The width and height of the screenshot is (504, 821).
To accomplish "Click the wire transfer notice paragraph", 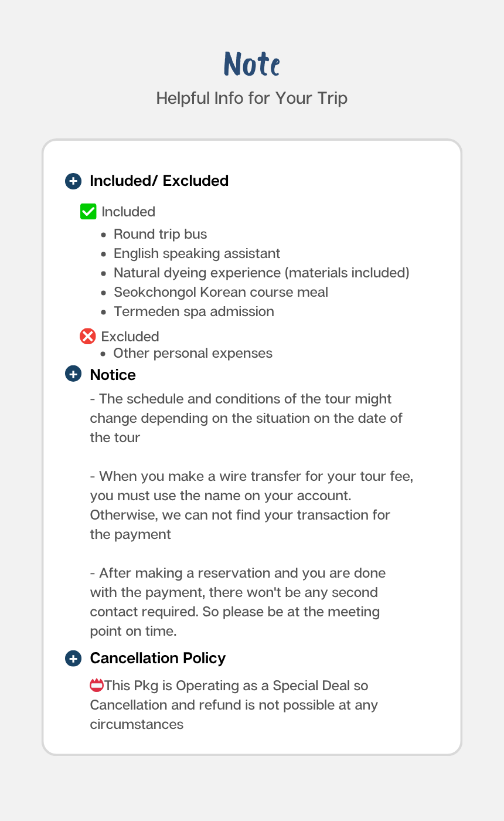I will point(252,505).
